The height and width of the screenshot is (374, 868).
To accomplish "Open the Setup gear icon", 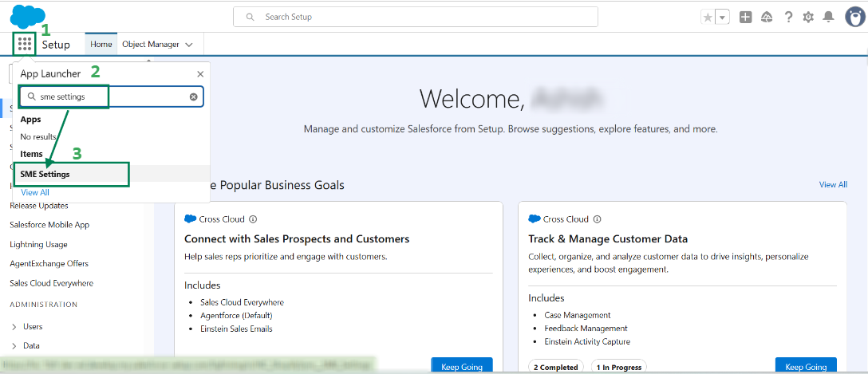I will (808, 18).
